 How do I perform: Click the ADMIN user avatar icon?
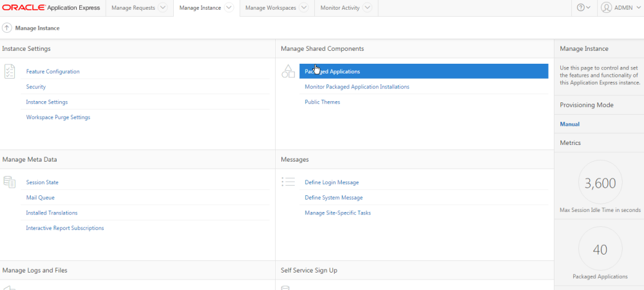[606, 8]
